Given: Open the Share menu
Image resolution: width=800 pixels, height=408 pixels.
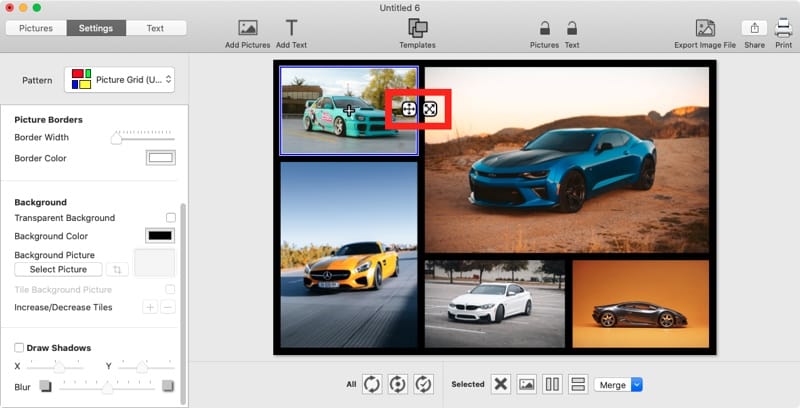Looking at the screenshot, I should pyautogui.click(x=754, y=28).
